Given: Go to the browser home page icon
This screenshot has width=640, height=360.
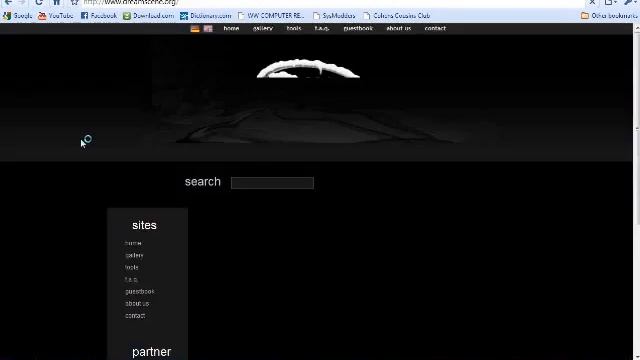Looking at the screenshot, I should click(57, 2).
